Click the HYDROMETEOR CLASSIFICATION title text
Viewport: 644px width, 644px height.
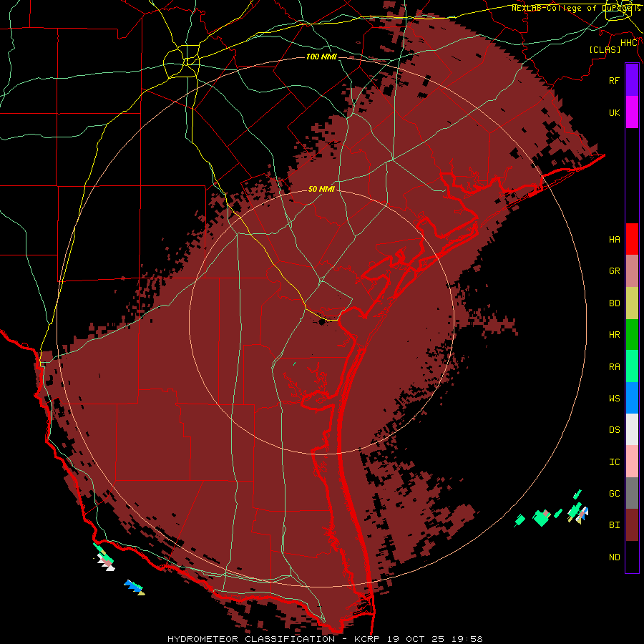[x=251, y=639]
